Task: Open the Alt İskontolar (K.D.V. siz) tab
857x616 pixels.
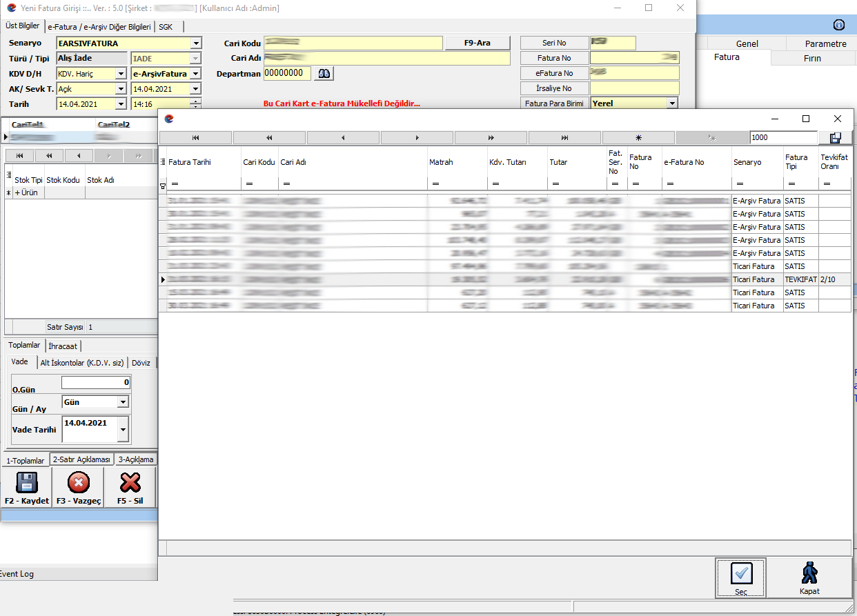Action: tap(81, 363)
